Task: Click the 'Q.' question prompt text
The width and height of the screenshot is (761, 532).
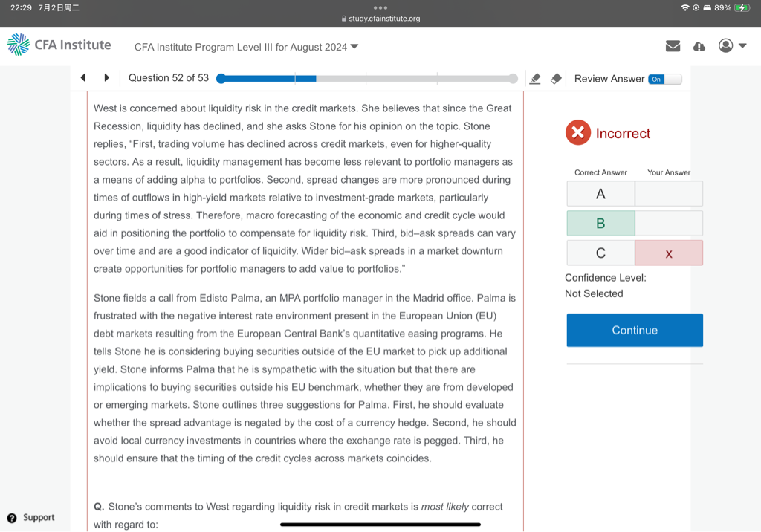Action: pos(99,507)
